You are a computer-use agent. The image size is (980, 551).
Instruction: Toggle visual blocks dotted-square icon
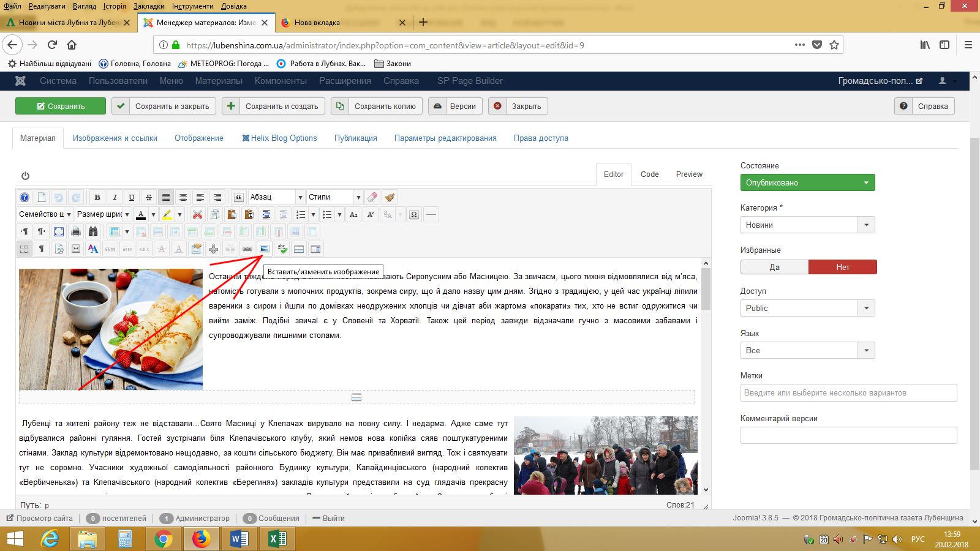coord(24,249)
